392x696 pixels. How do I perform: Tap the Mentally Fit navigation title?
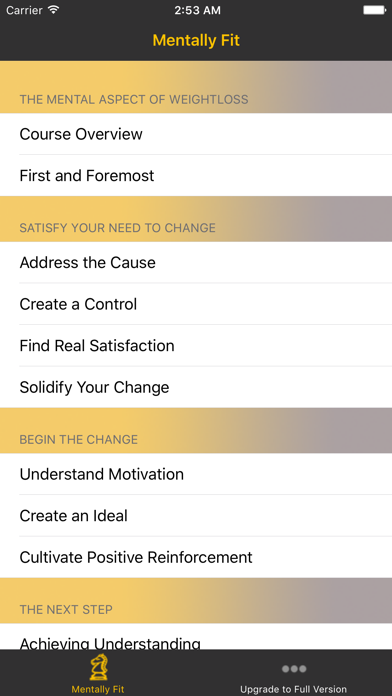[196, 40]
